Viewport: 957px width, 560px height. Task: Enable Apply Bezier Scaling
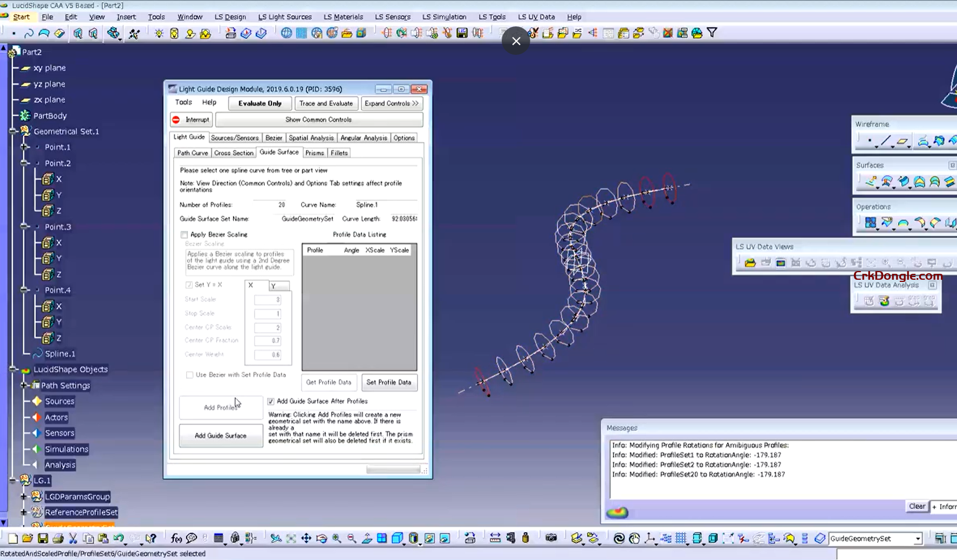click(x=185, y=234)
